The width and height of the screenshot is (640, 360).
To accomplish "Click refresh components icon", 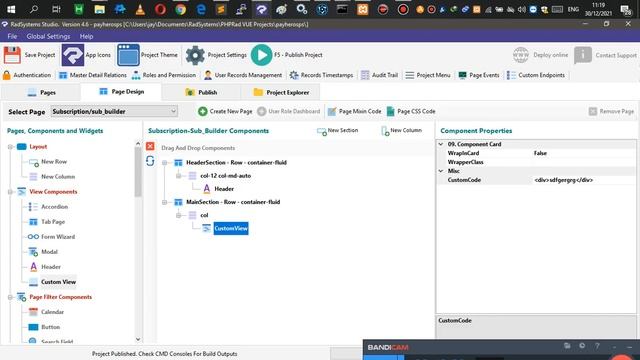I will coord(150,161).
